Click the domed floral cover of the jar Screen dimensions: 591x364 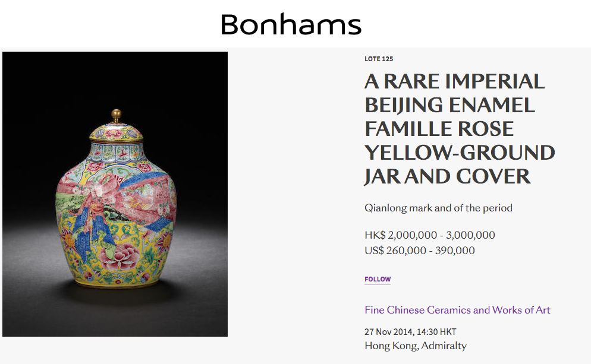click(117, 132)
